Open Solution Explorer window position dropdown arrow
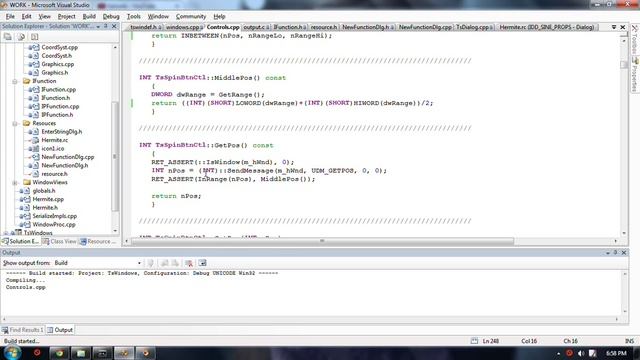Viewport: 640px width, 360px height. click(98, 26)
